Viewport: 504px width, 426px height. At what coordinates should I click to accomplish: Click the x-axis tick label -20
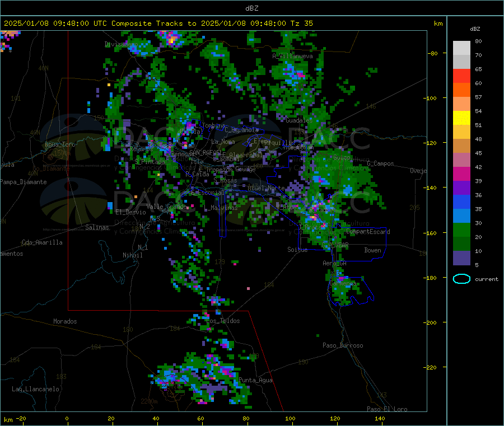coord(21,418)
